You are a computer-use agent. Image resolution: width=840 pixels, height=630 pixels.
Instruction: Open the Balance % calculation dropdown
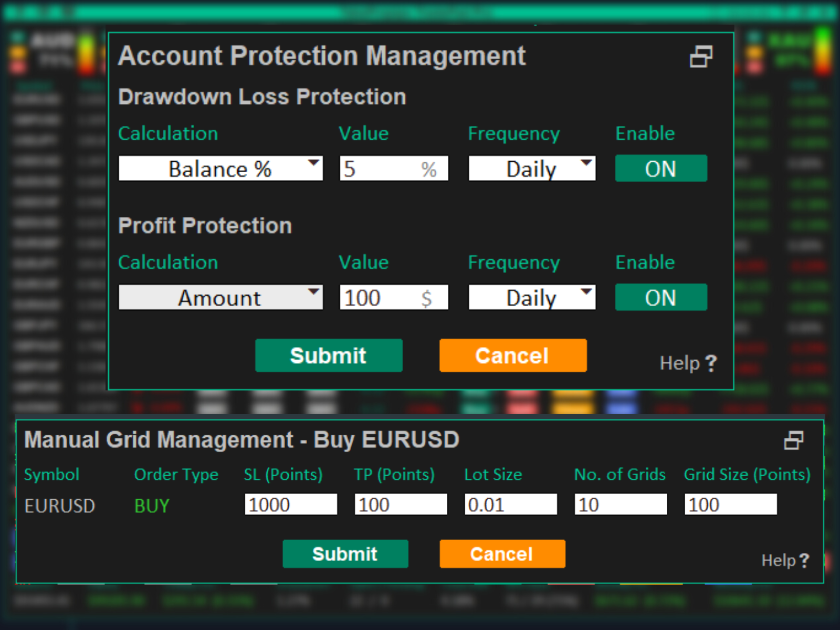tap(220, 169)
